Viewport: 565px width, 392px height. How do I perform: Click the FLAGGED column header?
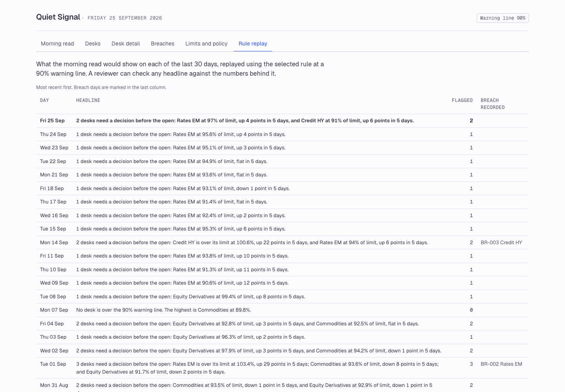(x=462, y=100)
